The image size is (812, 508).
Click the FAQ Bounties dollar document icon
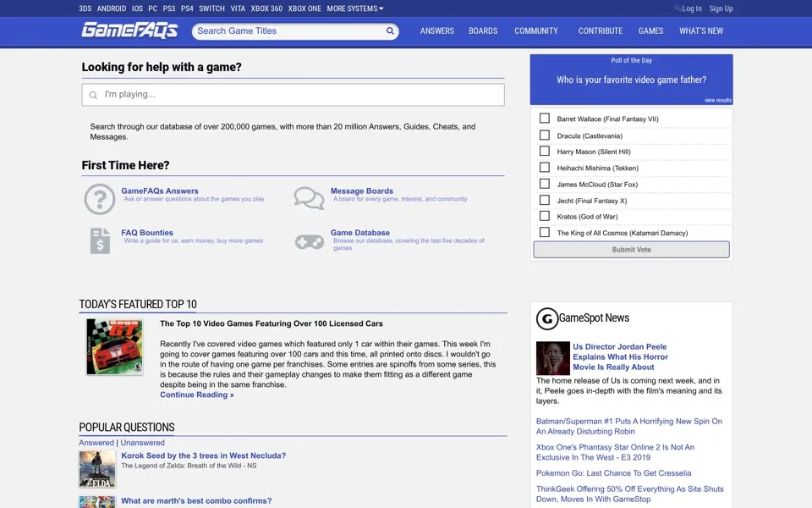(x=100, y=241)
